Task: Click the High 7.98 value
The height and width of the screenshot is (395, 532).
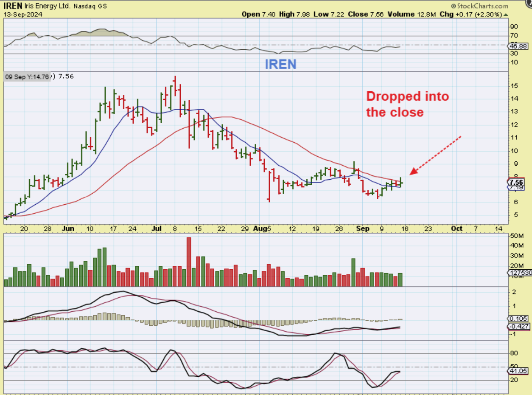Action: pos(294,14)
